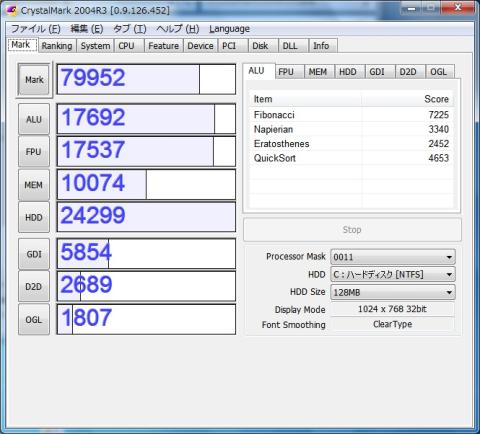Run the GDI benchmark button

[34, 254]
